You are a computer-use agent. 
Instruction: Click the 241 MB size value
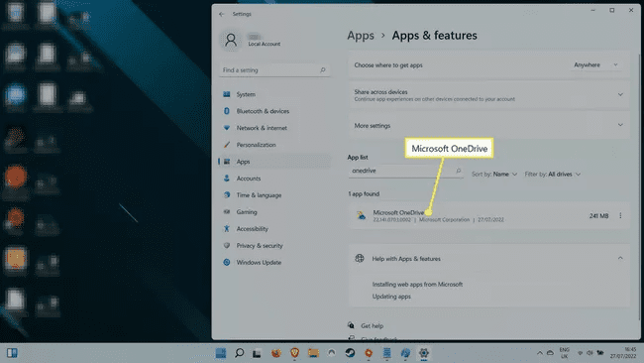point(598,216)
